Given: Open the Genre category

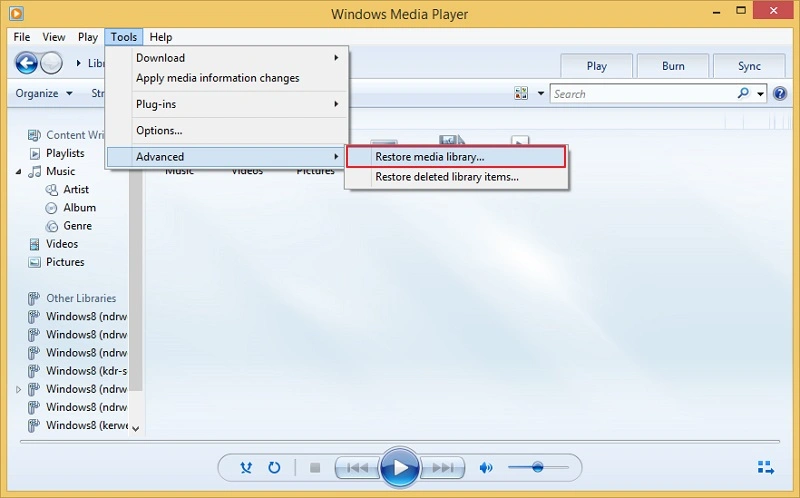Looking at the screenshot, I should point(77,226).
